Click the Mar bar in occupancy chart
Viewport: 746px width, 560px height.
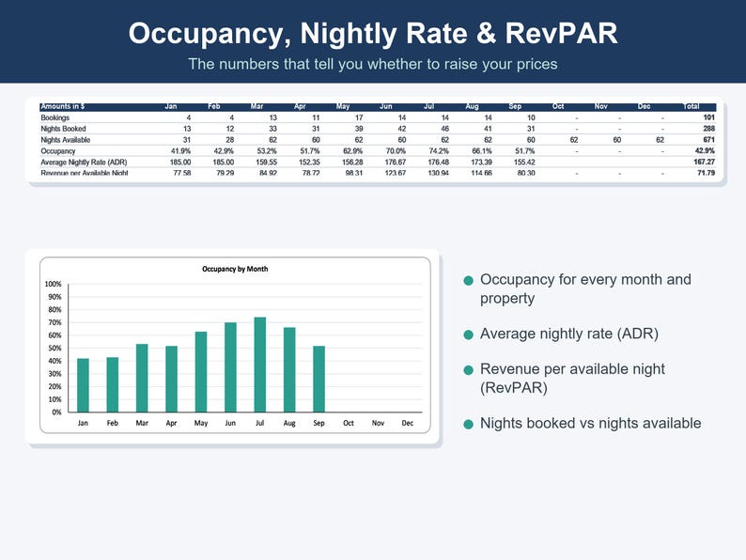click(x=142, y=378)
